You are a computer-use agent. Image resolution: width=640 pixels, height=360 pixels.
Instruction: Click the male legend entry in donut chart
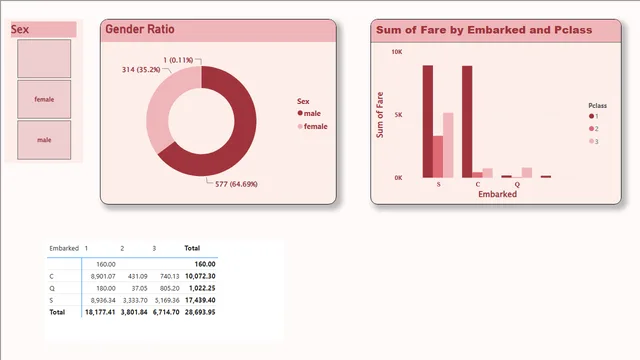pos(309,113)
